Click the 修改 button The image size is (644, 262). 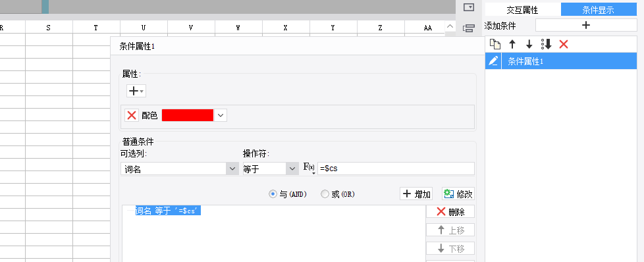coord(458,194)
